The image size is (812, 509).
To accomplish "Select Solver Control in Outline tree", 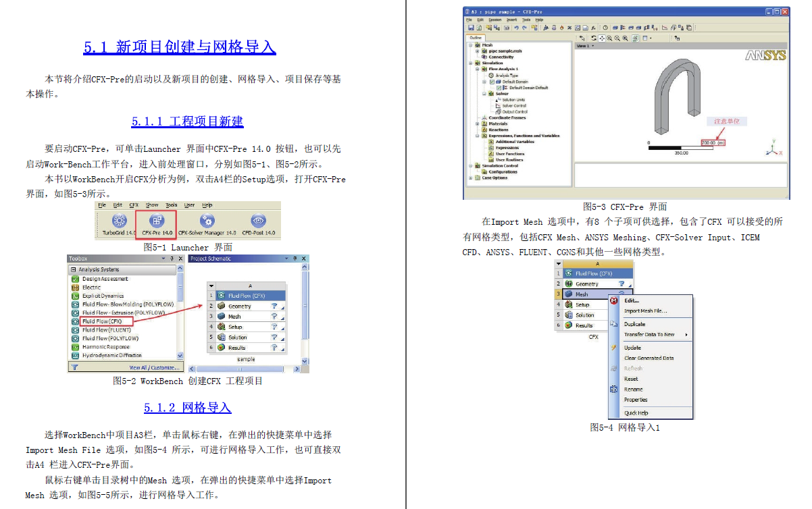I will tap(513, 106).
